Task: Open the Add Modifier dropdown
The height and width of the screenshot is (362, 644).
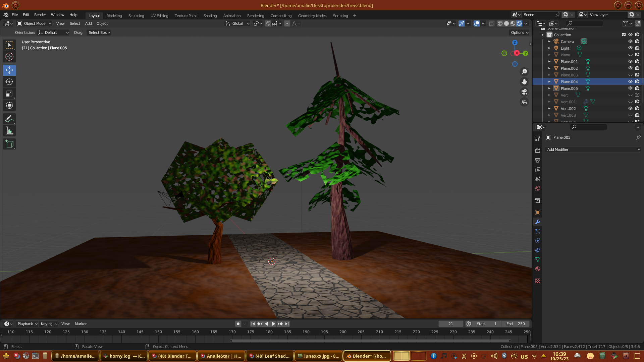Action: 593,149
